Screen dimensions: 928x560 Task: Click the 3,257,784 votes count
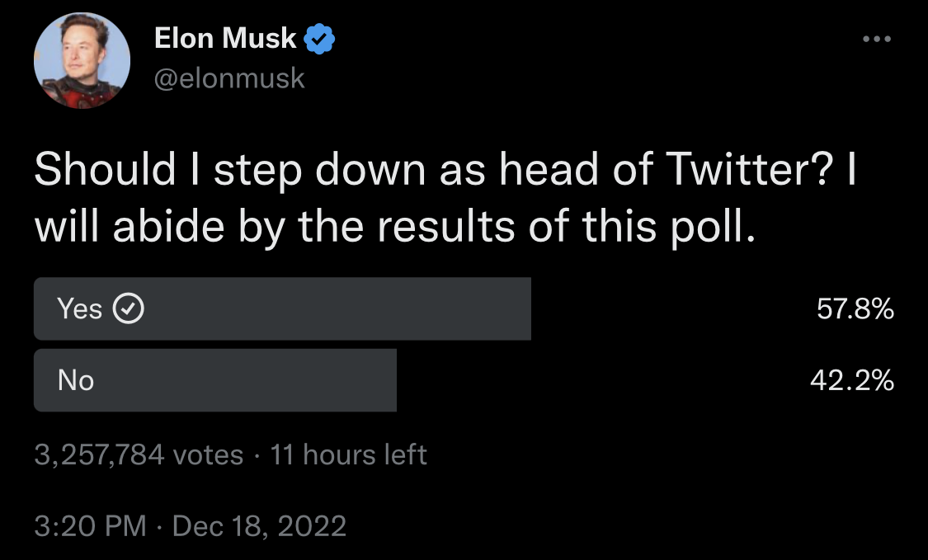139,454
